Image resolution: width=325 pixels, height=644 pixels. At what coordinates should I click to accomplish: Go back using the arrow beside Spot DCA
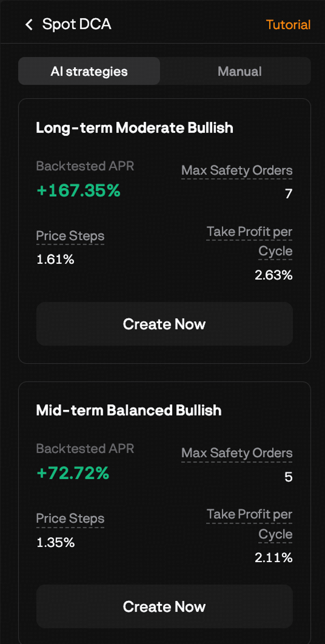(29, 24)
